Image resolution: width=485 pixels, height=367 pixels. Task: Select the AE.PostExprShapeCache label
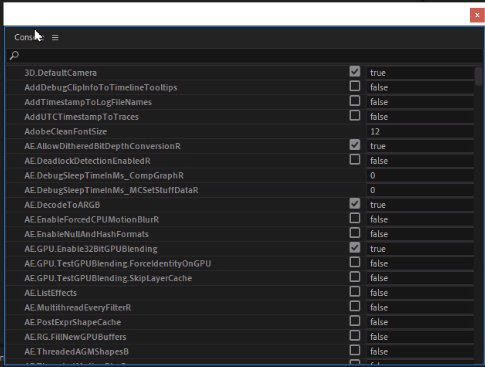pyautogui.click(x=73, y=322)
